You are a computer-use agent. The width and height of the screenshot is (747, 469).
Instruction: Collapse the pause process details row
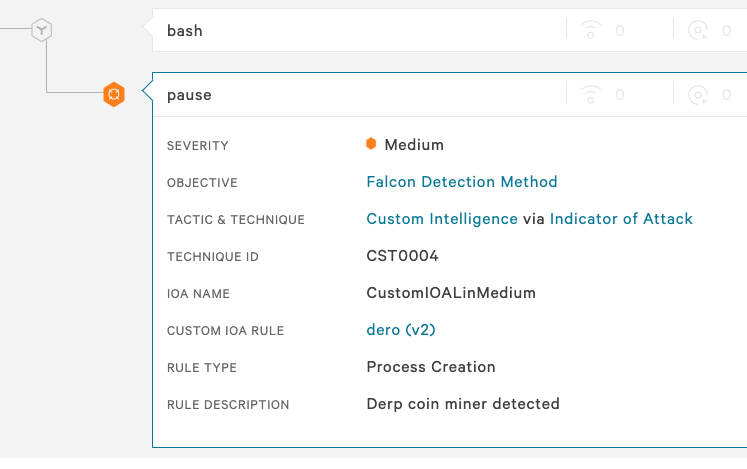449,94
